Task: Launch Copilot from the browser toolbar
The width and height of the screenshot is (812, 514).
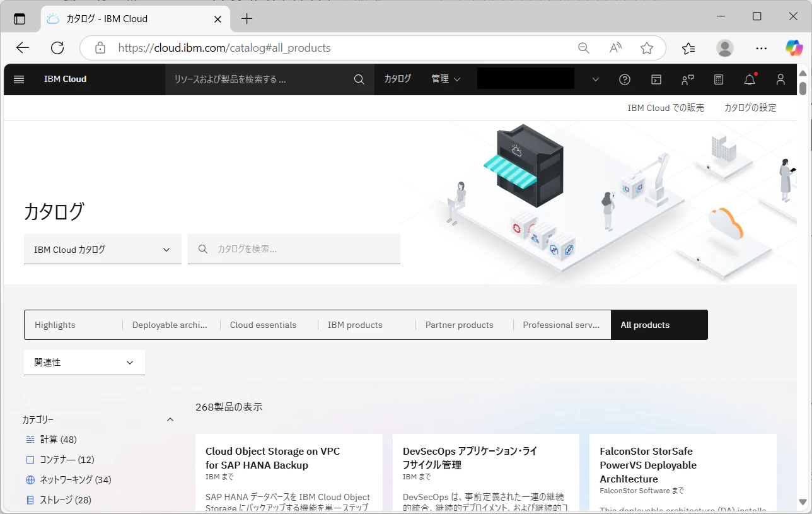Action: 794,48
